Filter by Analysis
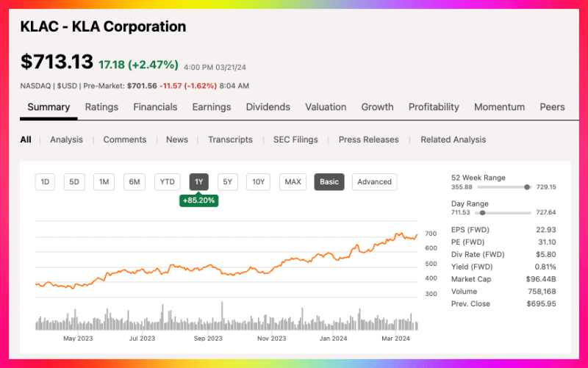Viewport: 588px width, 368px height. tap(66, 140)
